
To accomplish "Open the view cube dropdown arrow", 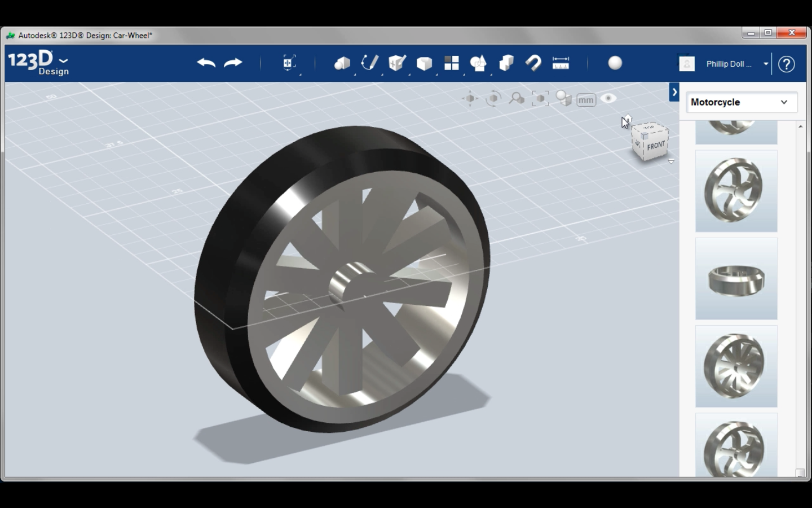I will pos(671,161).
